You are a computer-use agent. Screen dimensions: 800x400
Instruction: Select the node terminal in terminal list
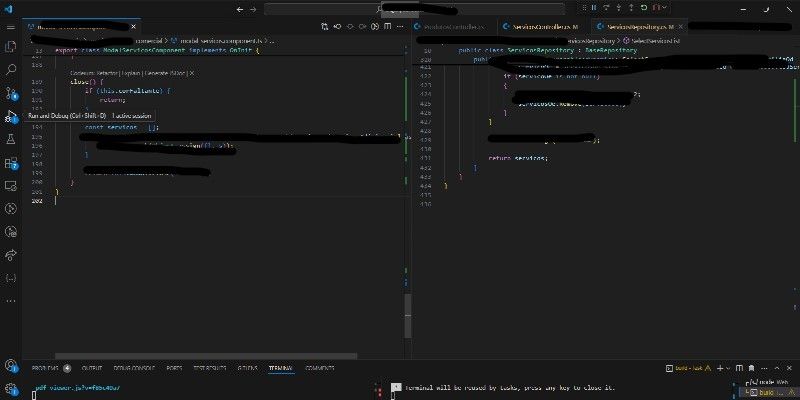pos(768,382)
